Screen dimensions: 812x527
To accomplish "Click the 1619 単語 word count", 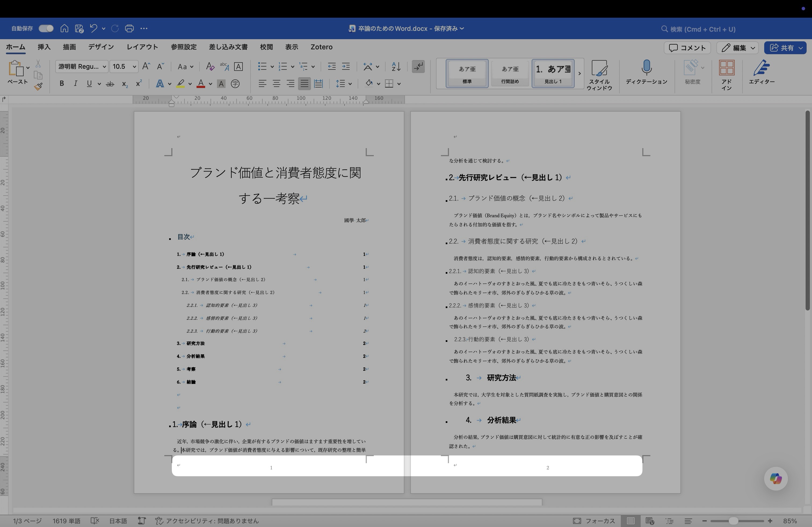I will [67, 521].
